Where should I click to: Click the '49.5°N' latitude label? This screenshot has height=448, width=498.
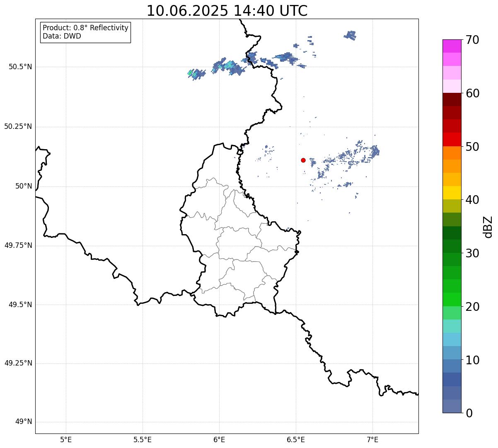click(x=20, y=305)
